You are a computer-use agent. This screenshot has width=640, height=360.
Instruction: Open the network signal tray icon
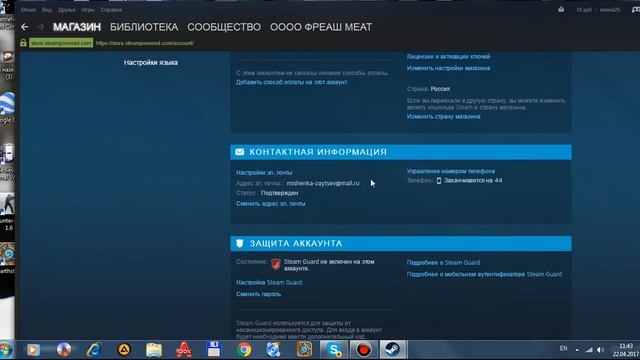pos(589,350)
